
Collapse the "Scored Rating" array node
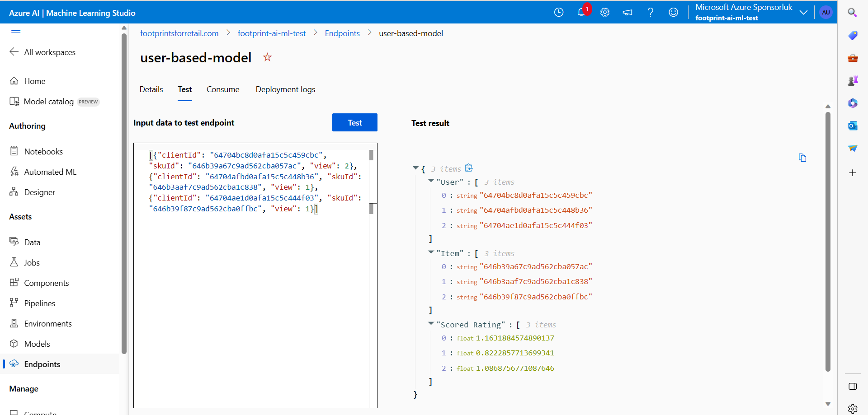(431, 323)
